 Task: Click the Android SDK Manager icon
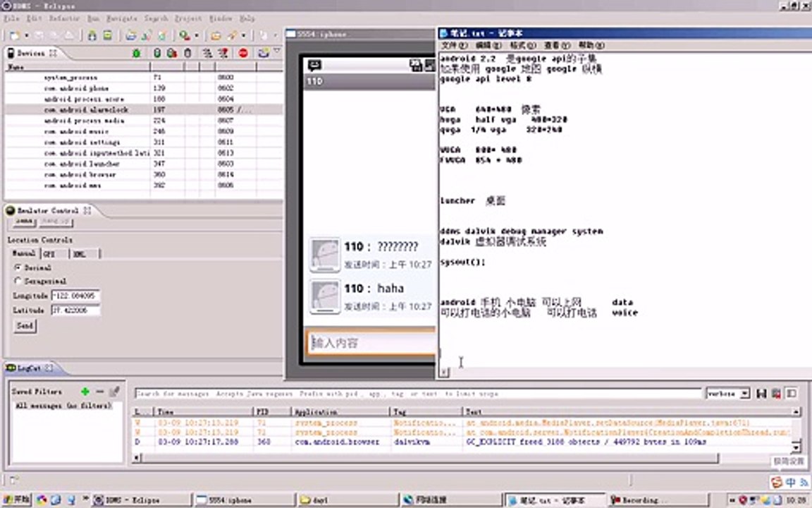[92, 35]
